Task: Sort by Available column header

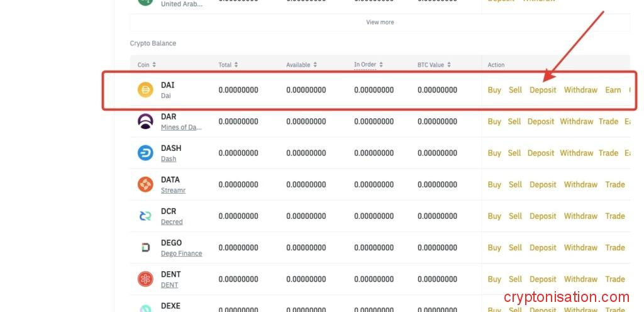Action: point(300,65)
